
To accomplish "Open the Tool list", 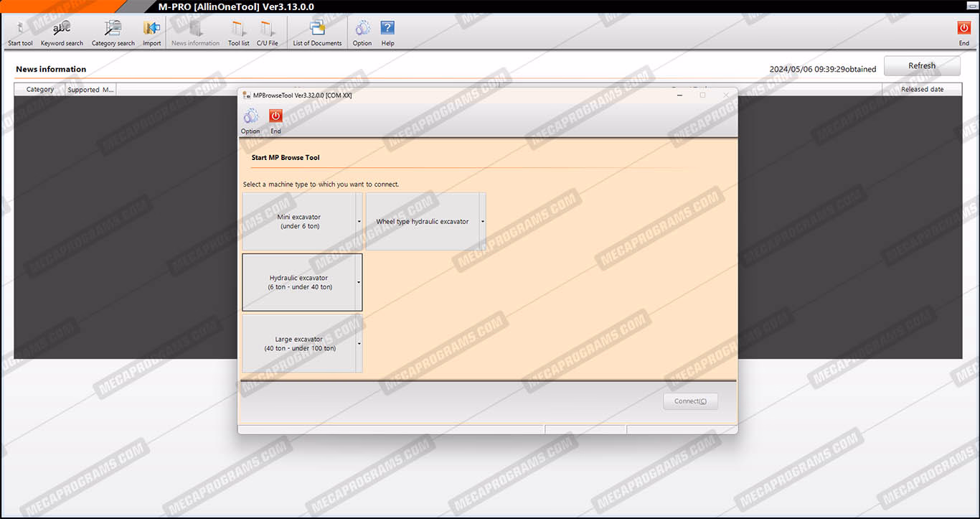I will (238, 33).
